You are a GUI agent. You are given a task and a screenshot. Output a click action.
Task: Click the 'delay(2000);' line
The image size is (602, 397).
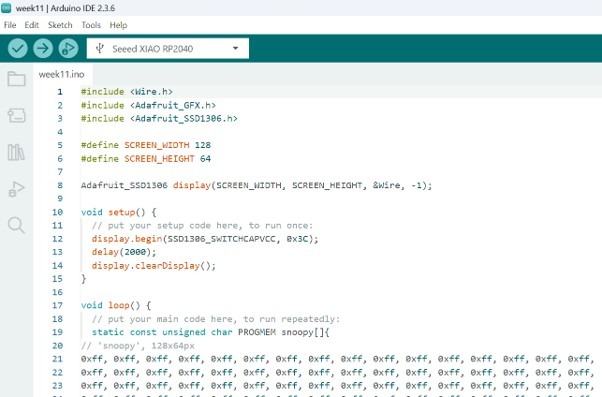124,252
